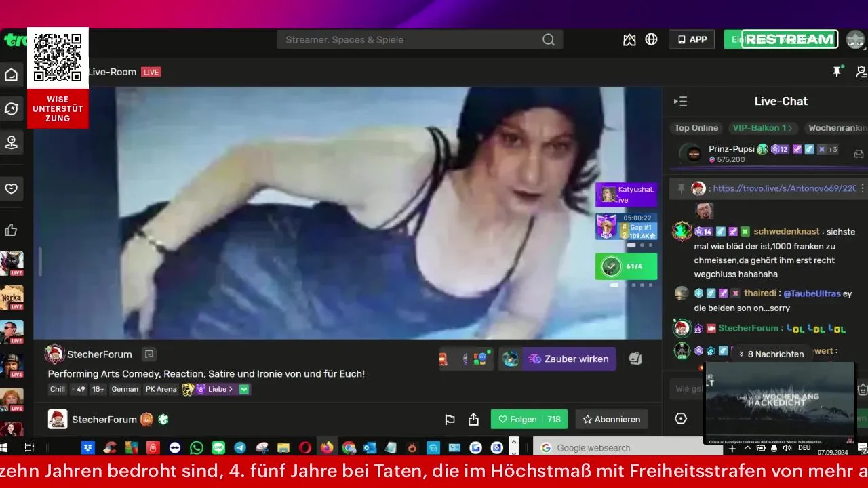Open the language globe icon
This screenshot has height=488, width=868.
[x=651, y=39]
